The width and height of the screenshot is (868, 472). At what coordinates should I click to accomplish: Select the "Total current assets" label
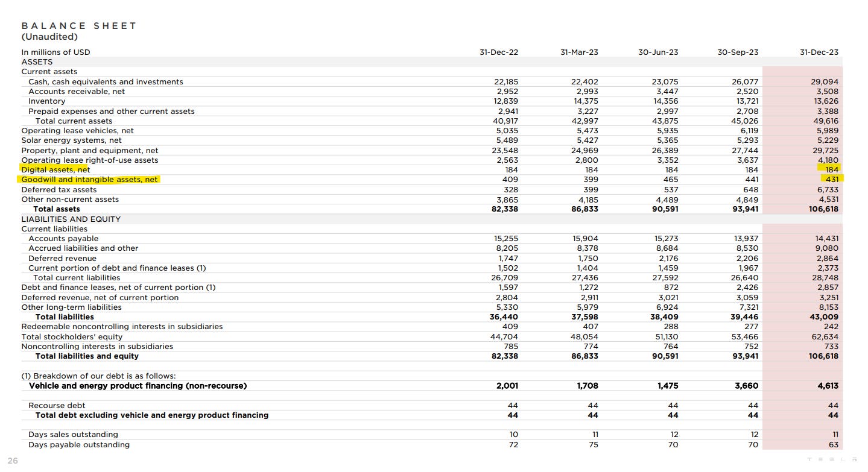[x=74, y=121]
